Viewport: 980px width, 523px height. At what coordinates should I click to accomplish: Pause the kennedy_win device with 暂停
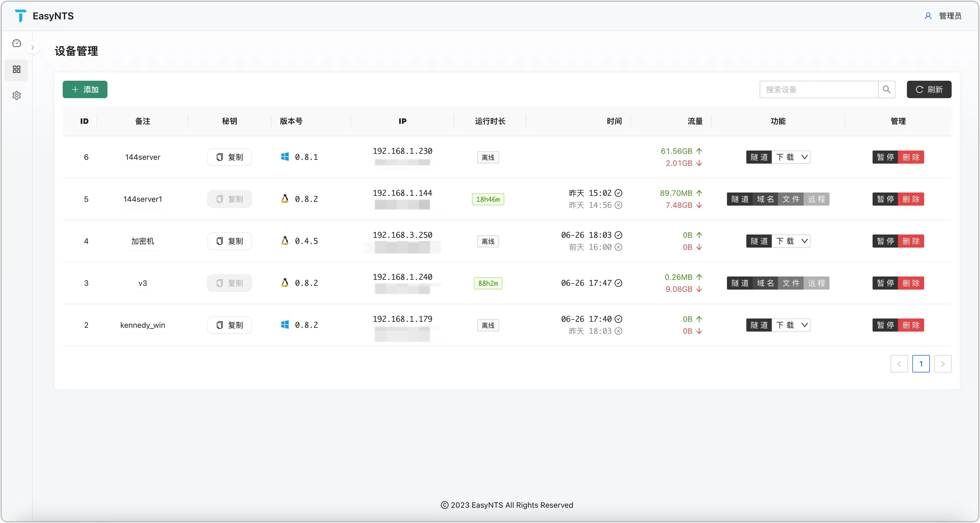tap(885, 325)
